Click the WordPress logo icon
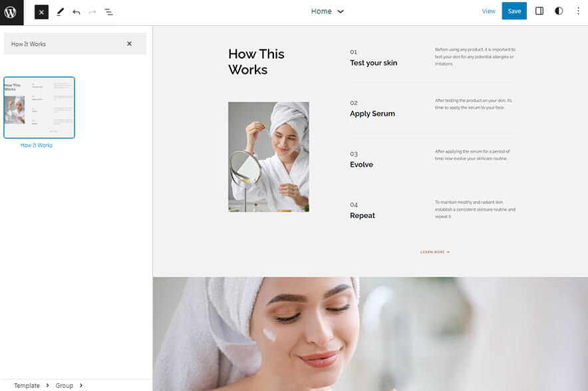 coord(11,11)
